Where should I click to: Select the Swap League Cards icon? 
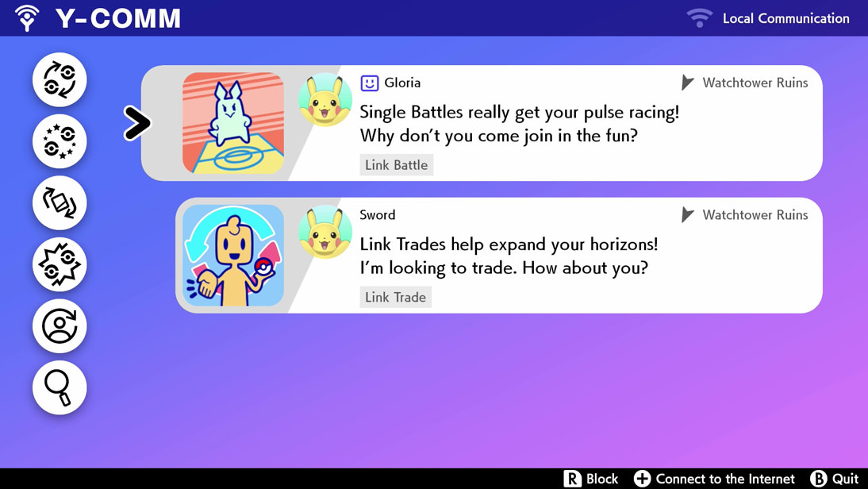pos(60,202)
